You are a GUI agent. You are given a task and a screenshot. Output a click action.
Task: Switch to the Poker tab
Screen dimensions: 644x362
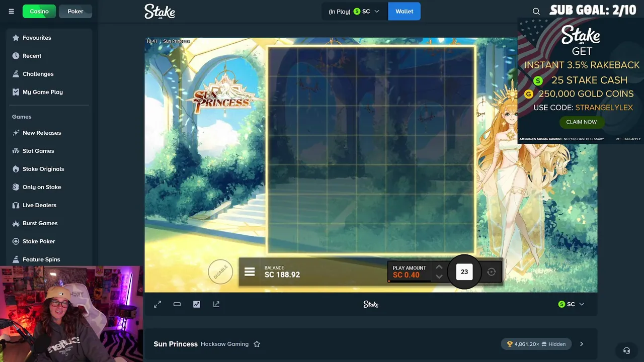75,11
